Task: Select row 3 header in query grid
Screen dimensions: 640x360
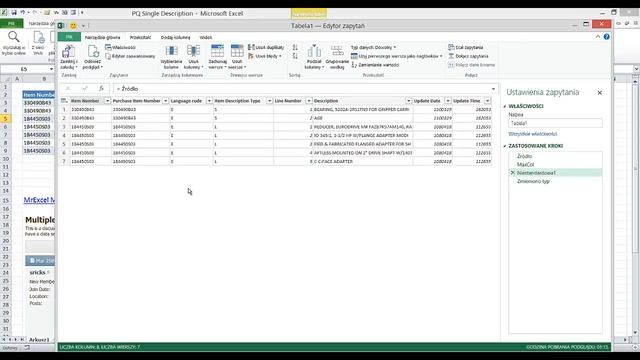Action: [x=64, y=127]
